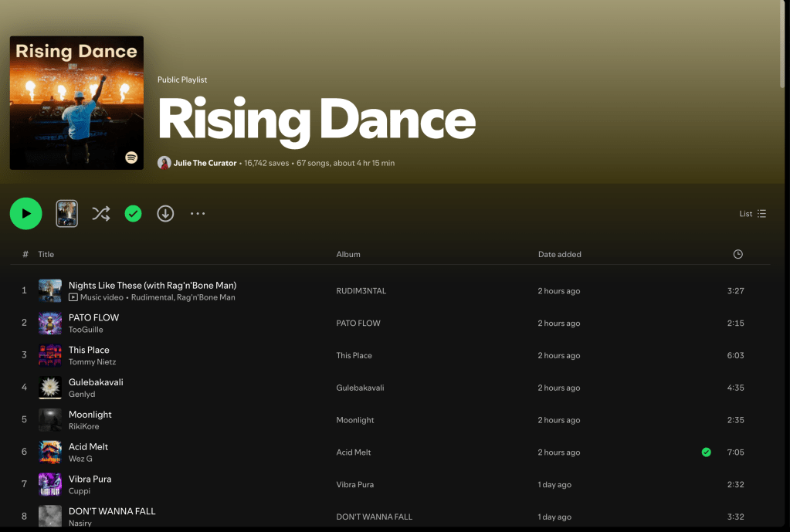Download the playlist with the arrow icon
Viewport: 790px width, 532px height.
165,214
